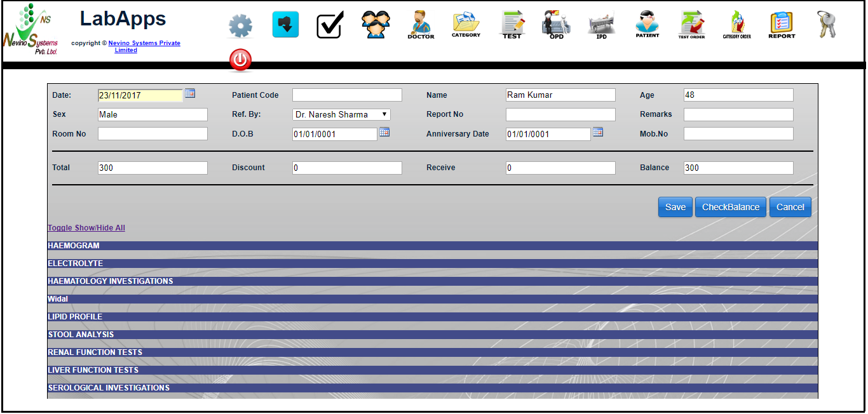Expand the HAEMOGRAM section
Image resolution: width=868 pixels, height=414 pixels.
click(74, 246)
